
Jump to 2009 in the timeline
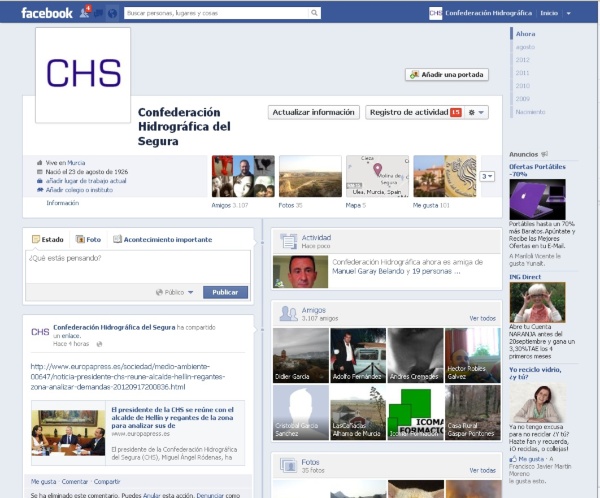click(x=522, y=99)
